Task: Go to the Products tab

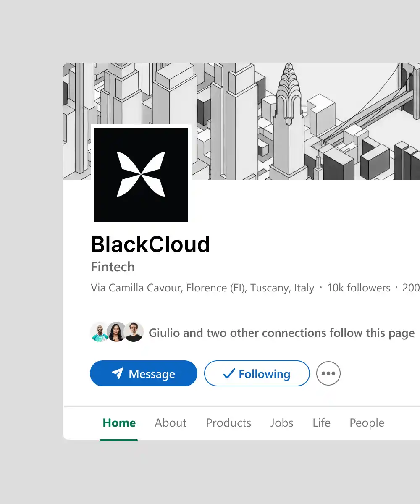Action: [x=228, y=423]
